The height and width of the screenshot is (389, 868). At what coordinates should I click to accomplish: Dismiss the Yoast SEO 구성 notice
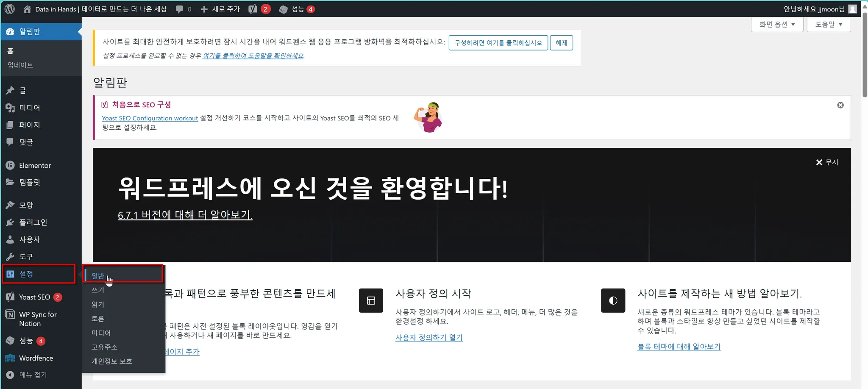click(x=840, y=105)
